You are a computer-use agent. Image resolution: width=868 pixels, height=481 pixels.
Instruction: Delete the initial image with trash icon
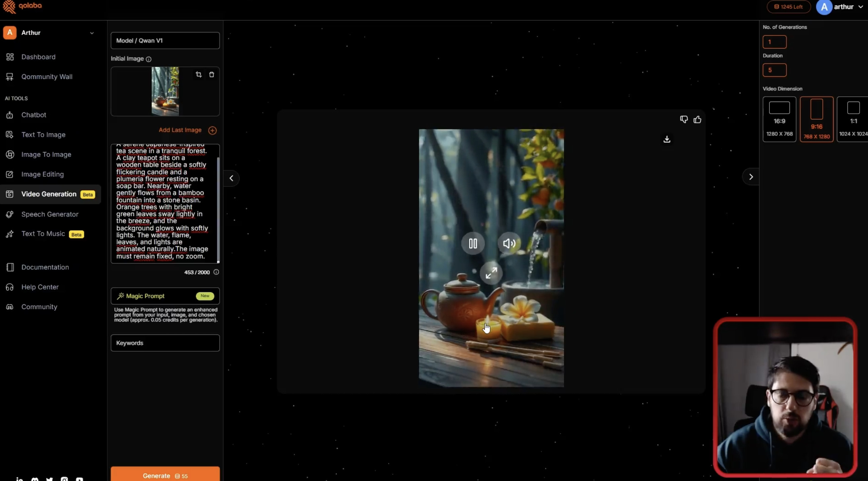tap(212, 75)
